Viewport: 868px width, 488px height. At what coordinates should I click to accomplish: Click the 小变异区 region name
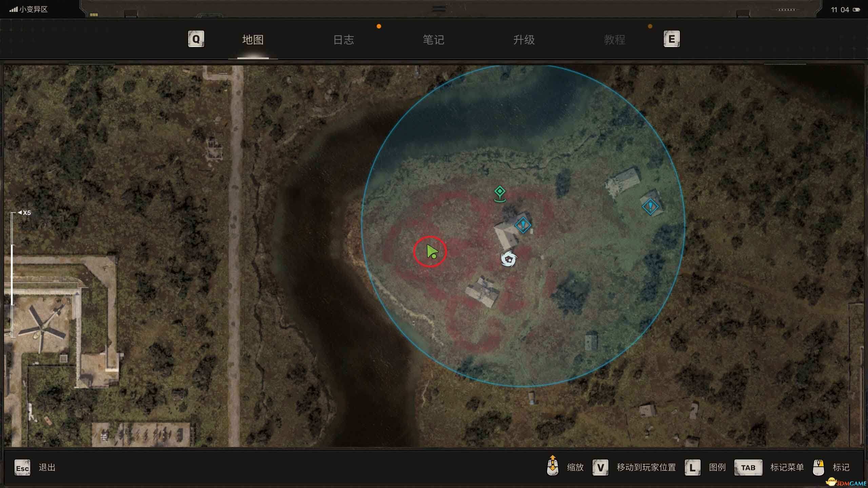34,9
